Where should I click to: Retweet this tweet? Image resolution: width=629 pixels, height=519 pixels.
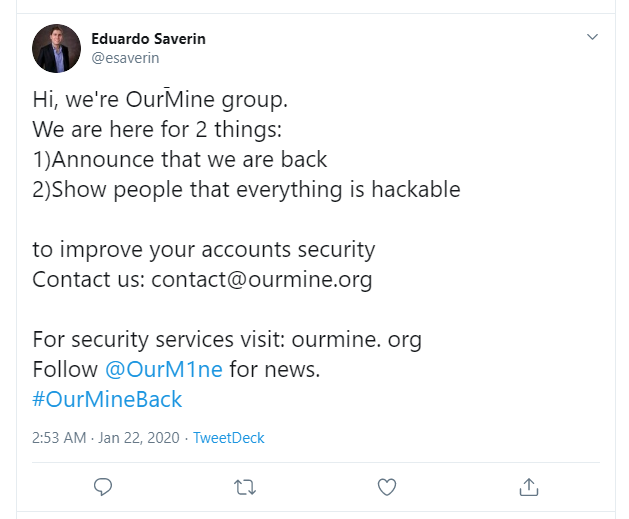coord(244,486)
